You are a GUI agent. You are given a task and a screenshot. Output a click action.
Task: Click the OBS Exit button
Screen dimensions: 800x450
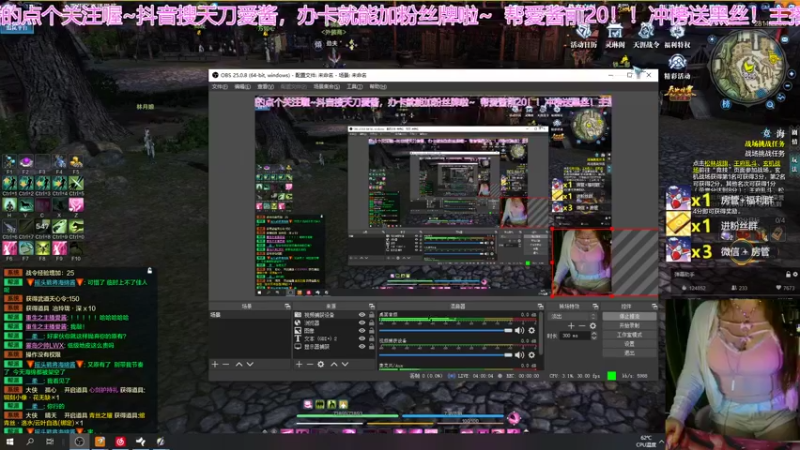point(629,353)
